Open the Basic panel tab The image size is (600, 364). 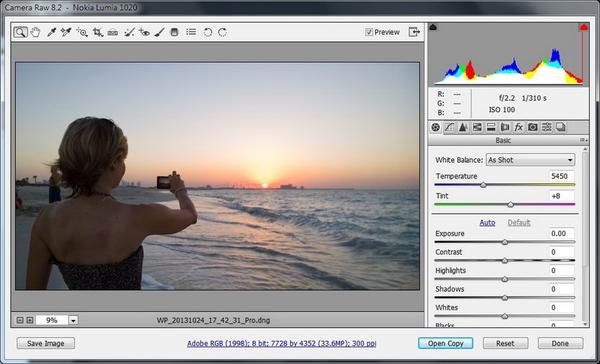coord(435,127)
